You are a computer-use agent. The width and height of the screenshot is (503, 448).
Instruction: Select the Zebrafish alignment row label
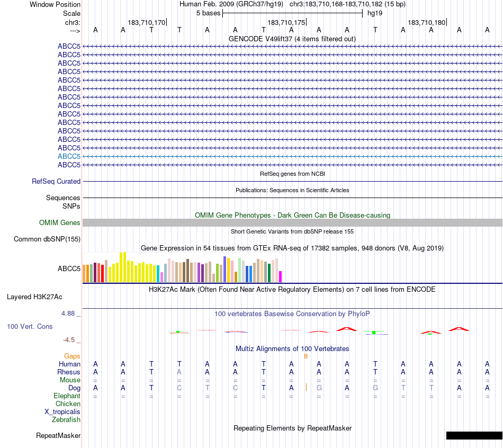pyautogui.click(x=66, y=419)
